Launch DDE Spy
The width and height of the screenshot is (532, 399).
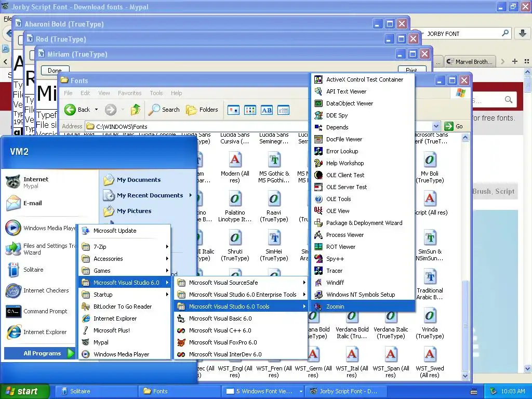pos(363,115)
